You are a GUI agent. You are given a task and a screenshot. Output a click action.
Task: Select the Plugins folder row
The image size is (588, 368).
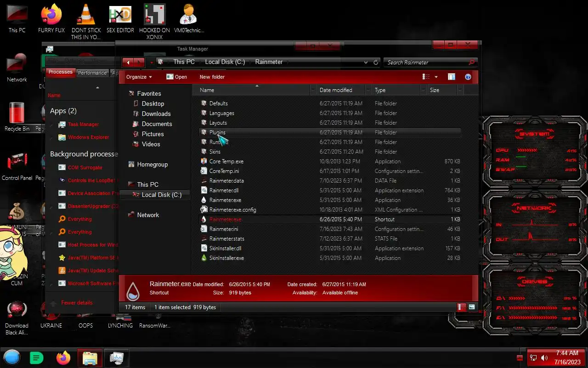(330, 132)
